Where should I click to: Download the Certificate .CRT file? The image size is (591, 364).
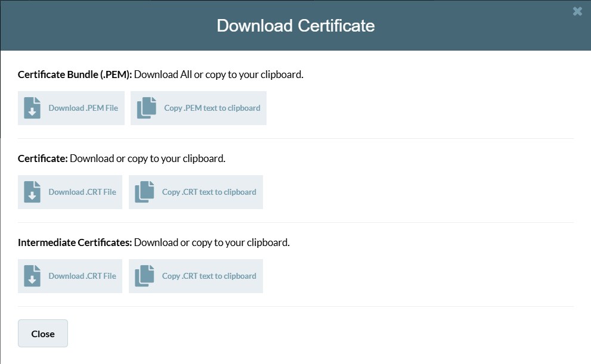tap(82, 192)
